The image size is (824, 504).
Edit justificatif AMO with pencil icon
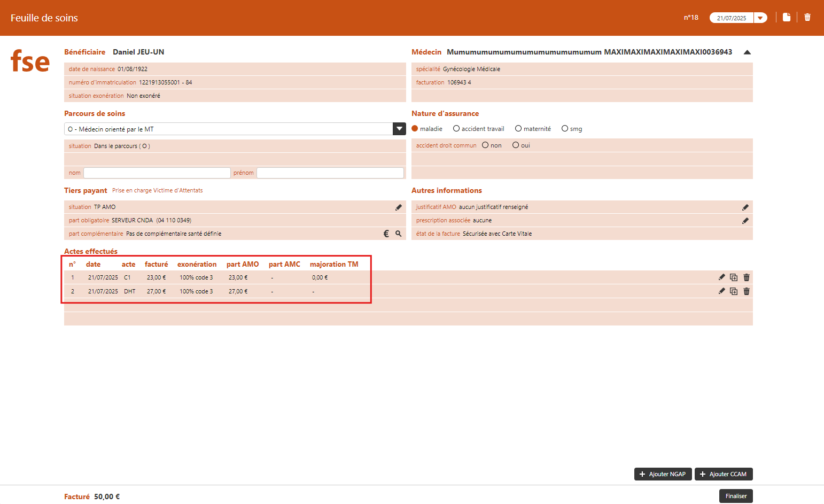tap(745, 207)
